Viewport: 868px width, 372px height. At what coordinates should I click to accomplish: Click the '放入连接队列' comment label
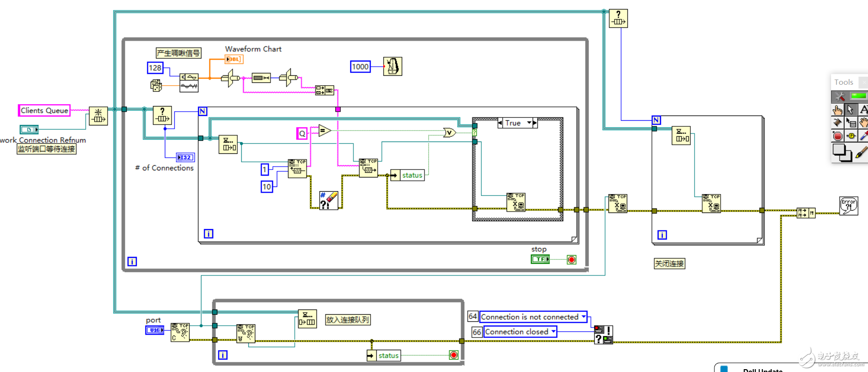348,319
